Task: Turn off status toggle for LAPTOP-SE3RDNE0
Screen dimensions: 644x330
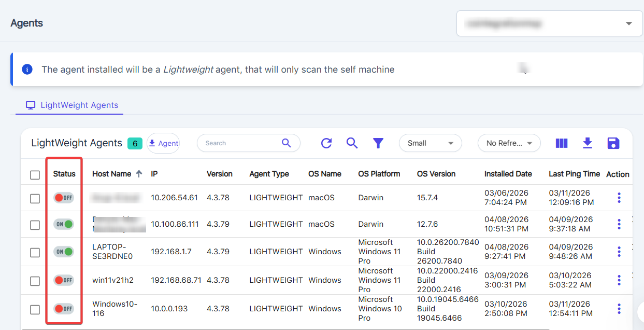Action: pyautogui.click(x=64, y=252)
